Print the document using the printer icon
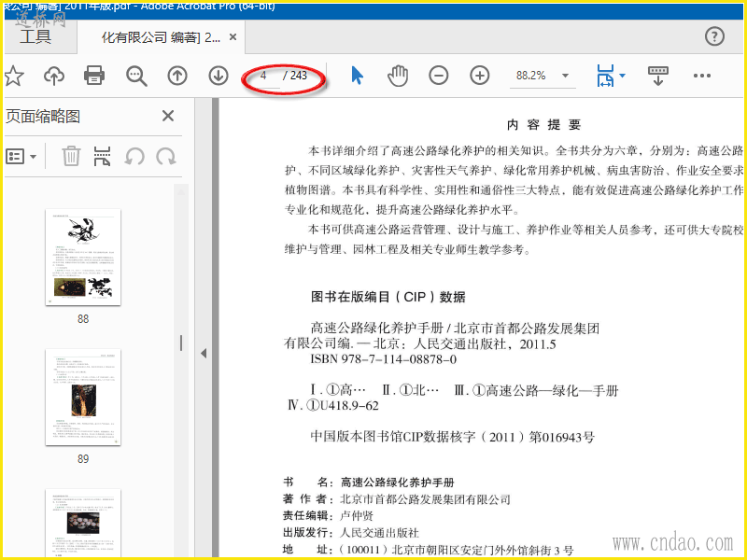 pos(94,76)
